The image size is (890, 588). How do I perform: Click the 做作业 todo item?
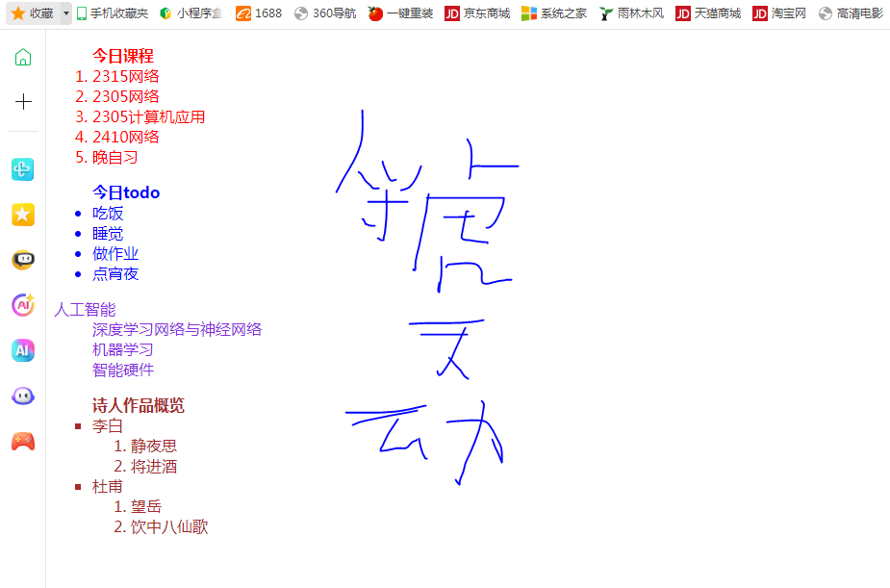coord(115,254)
